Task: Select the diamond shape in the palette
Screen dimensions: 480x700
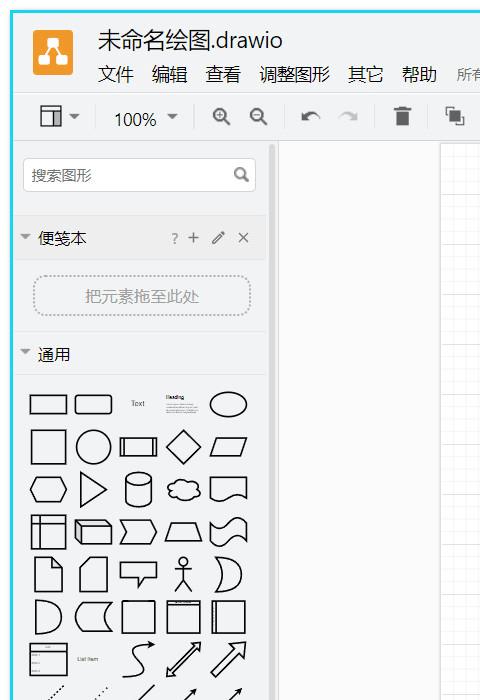Action: click(x=184, y=447)
